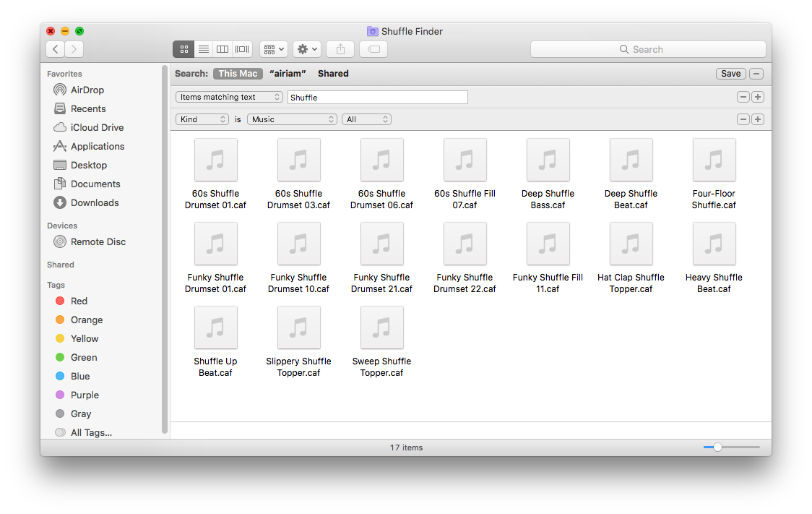Go back with the left arrow
Screen dimensions: 812x514
coord(56,49)
